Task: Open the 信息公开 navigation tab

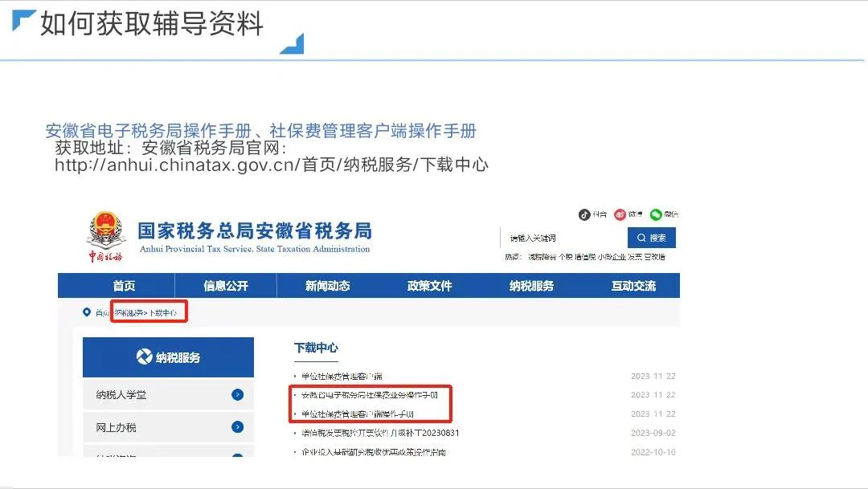Action: coord(226,286)
